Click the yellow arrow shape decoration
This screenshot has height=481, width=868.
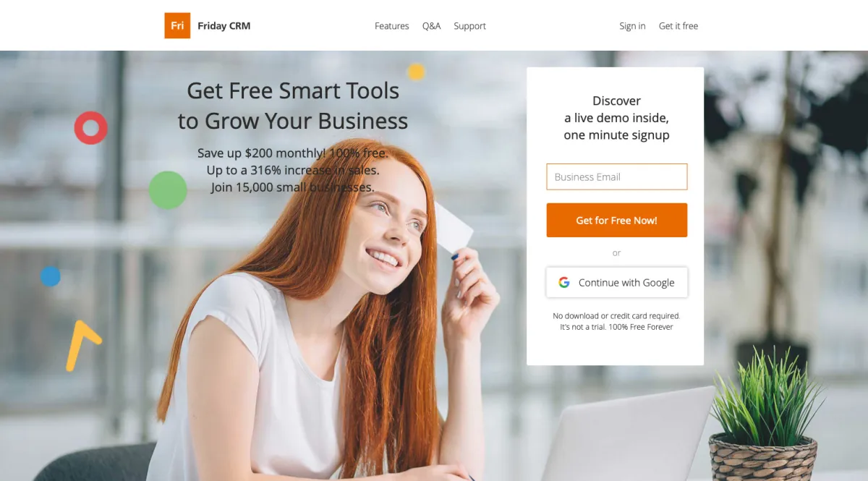click(x=82, y=346)
